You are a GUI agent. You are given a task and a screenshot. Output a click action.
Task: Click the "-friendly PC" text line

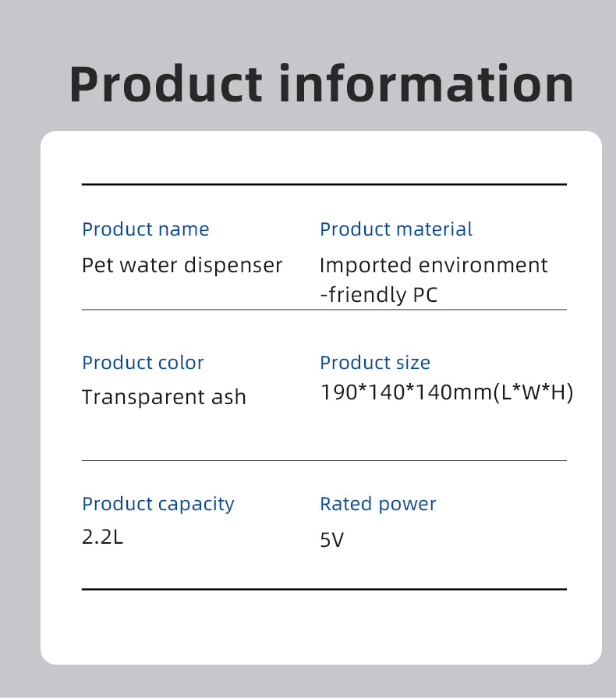click(379, 295)
